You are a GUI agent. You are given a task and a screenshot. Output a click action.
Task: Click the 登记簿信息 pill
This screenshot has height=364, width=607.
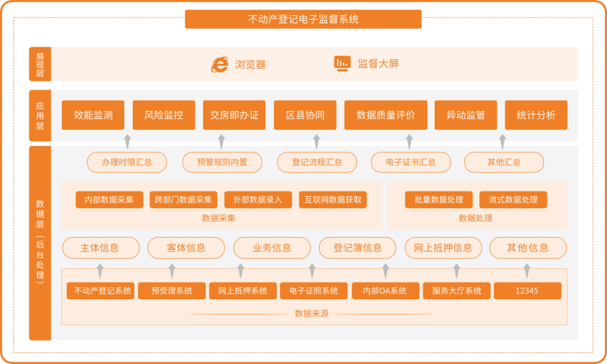point(357,248)
